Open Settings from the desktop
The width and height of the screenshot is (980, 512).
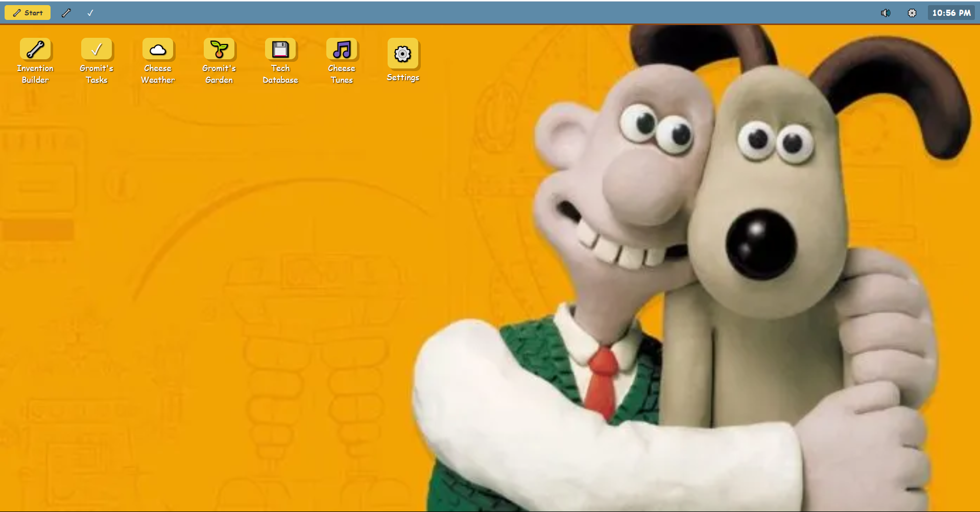point(403,54)
